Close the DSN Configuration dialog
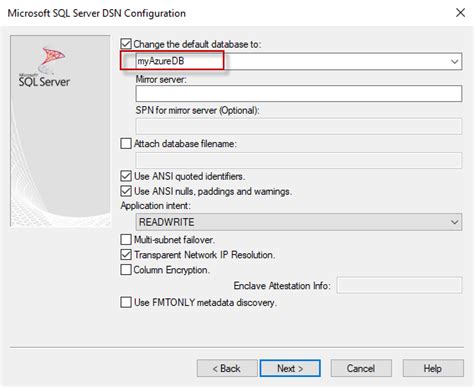 (x=461, y=13)
